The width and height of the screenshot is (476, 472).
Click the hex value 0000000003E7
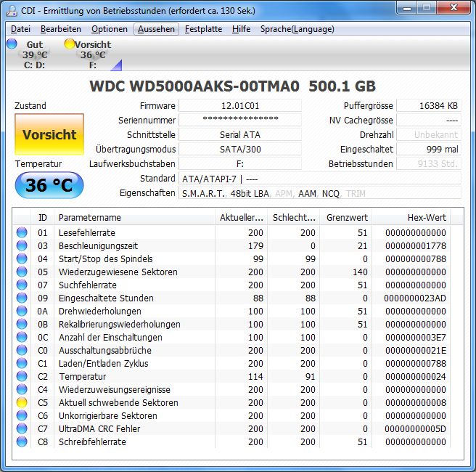pyautogui.click(x=416, y=337)
